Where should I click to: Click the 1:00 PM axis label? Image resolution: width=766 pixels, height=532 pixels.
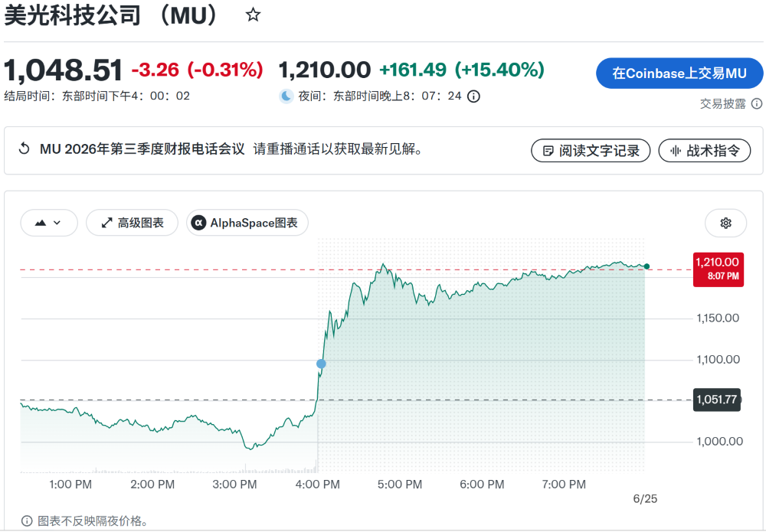coord(70,485)
